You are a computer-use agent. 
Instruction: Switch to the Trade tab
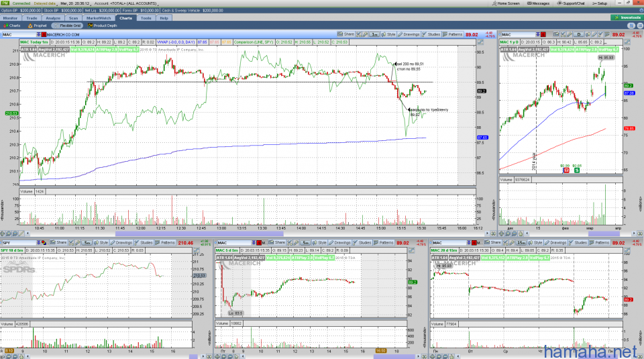[32, 18]
